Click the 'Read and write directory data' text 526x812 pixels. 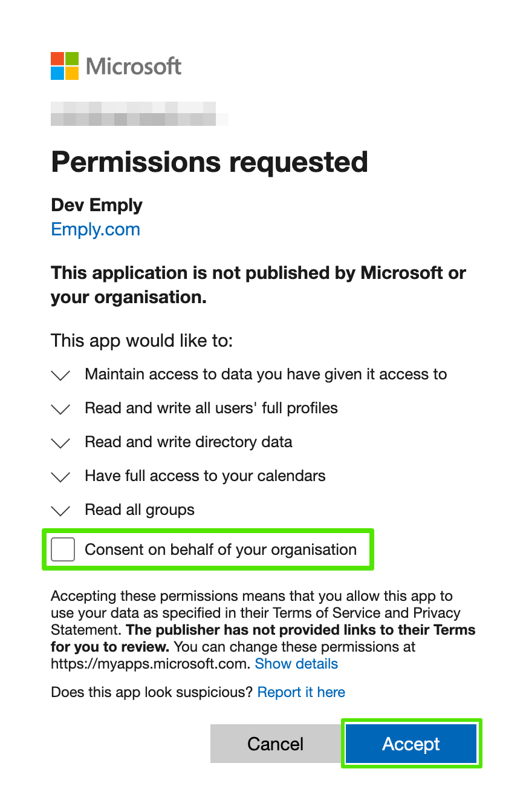tap(188, 442)
